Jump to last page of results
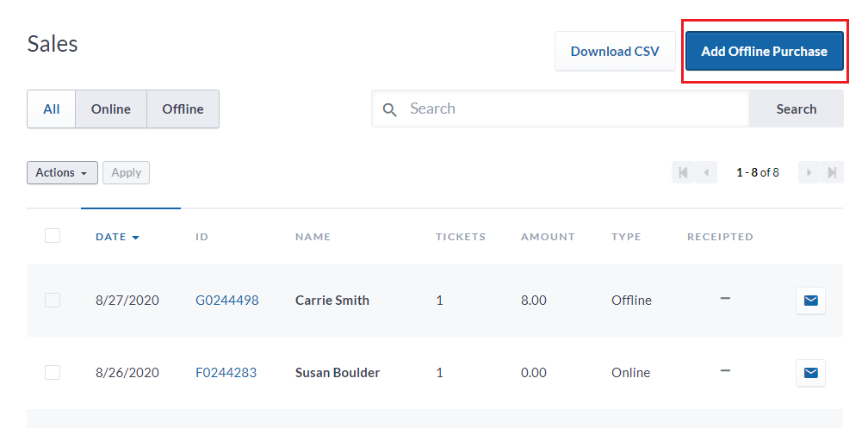Image resolution: width=868 pixels, height=428 pixels. 832,173
